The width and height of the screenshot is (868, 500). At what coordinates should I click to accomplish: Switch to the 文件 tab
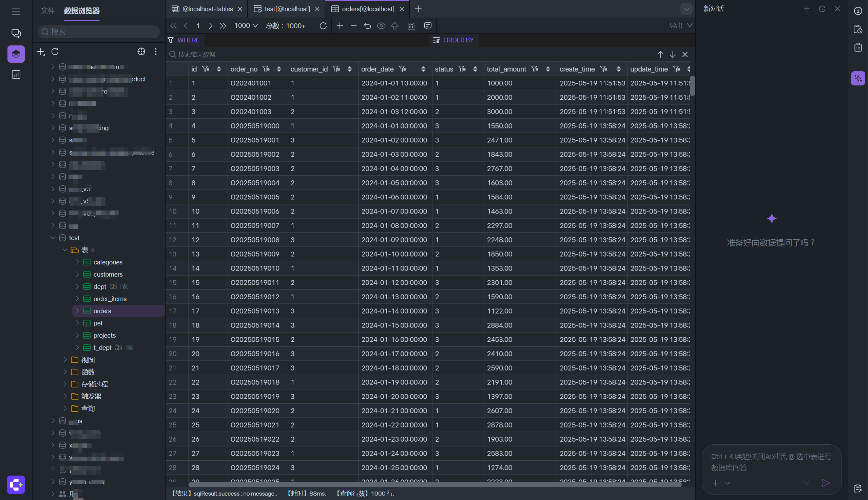(48, 11)
